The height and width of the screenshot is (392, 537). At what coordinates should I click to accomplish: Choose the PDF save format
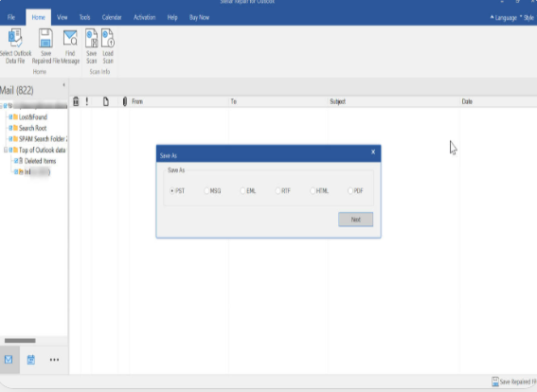(350, 190)
